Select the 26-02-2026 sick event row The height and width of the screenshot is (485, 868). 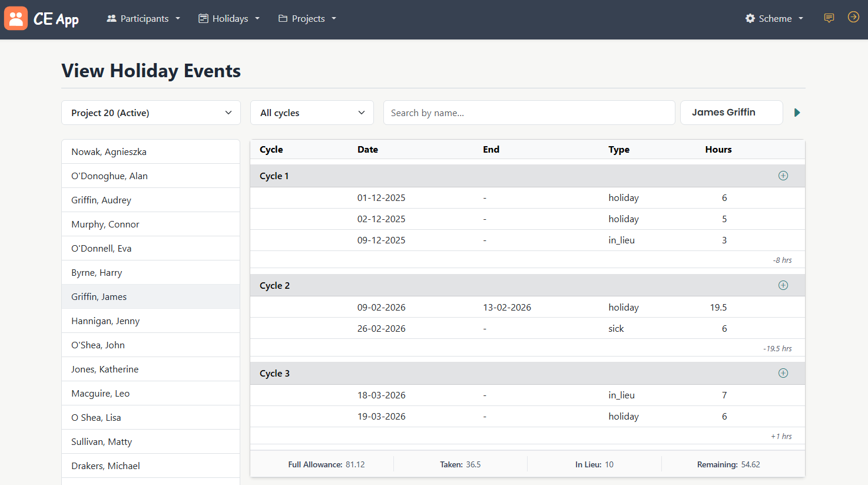[x=527, y=328]
